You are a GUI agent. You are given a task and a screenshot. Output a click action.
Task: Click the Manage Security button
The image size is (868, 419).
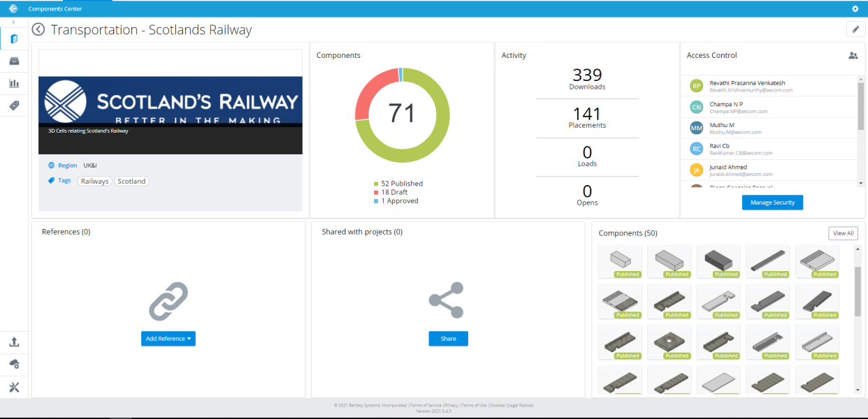773,203
